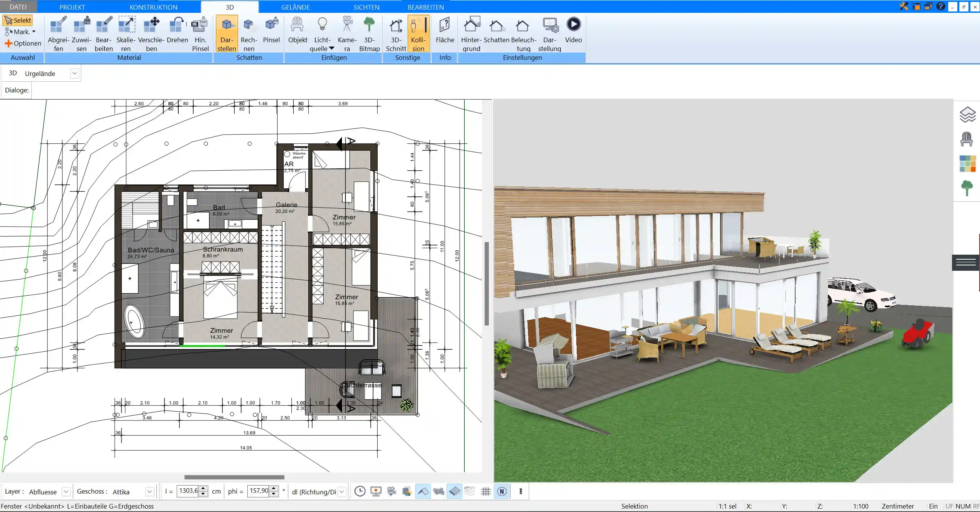Open the Lichtquelle dropdown arrow
980x512 pixels.
(x=332, y=49)
